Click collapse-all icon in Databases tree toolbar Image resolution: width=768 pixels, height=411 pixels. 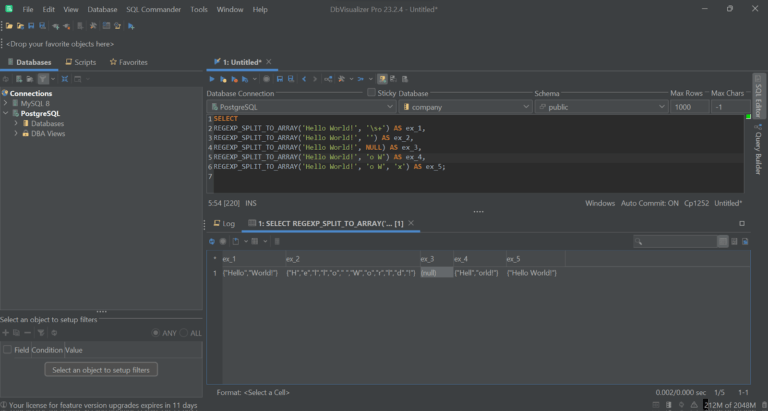click(65, 79)
